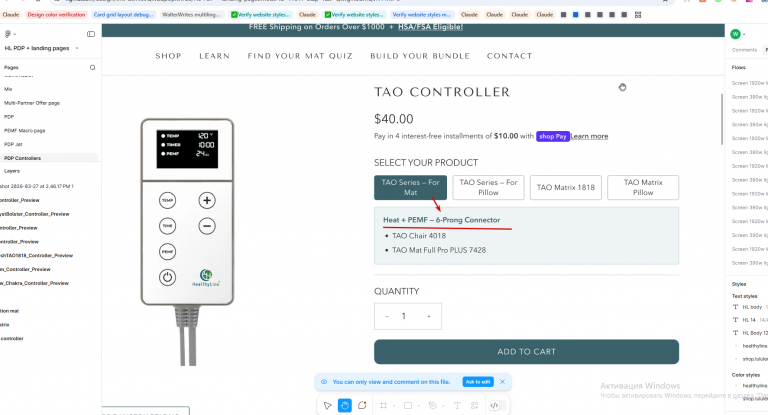Image resolution: width=768 pixels, height=415 pixels.
Task: Click the shop Pay badge
Action: coord(552,136)
